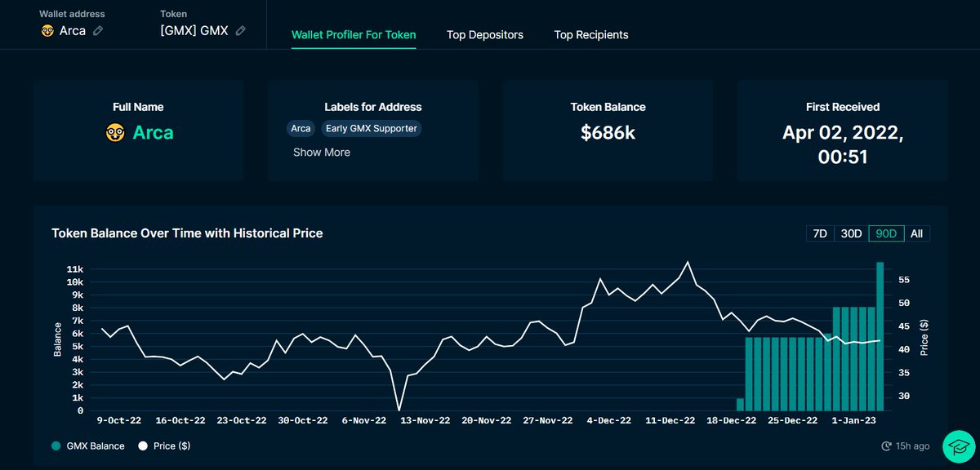The image size is (980, 470).
Task: Open the Top Recipients tab
Action: tap(591, 34)
